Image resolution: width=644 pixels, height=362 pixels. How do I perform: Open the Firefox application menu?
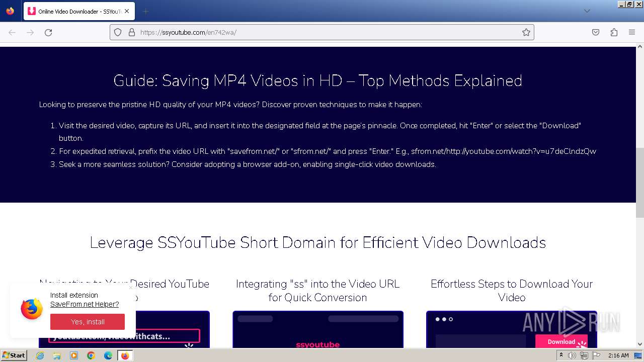pos(632,32)
